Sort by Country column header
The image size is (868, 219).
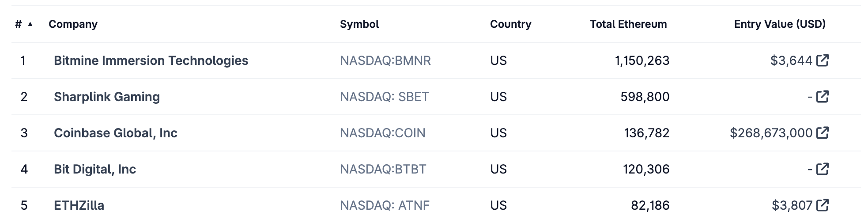pos(511,24)
